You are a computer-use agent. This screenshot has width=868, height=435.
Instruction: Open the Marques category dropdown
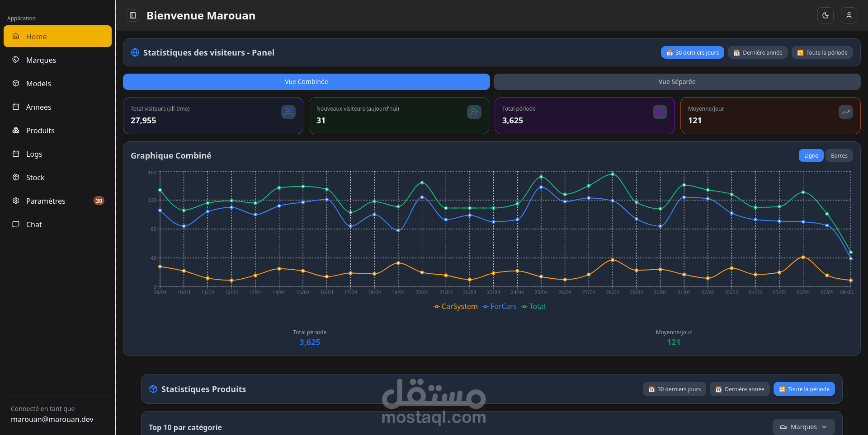[803, 427]
